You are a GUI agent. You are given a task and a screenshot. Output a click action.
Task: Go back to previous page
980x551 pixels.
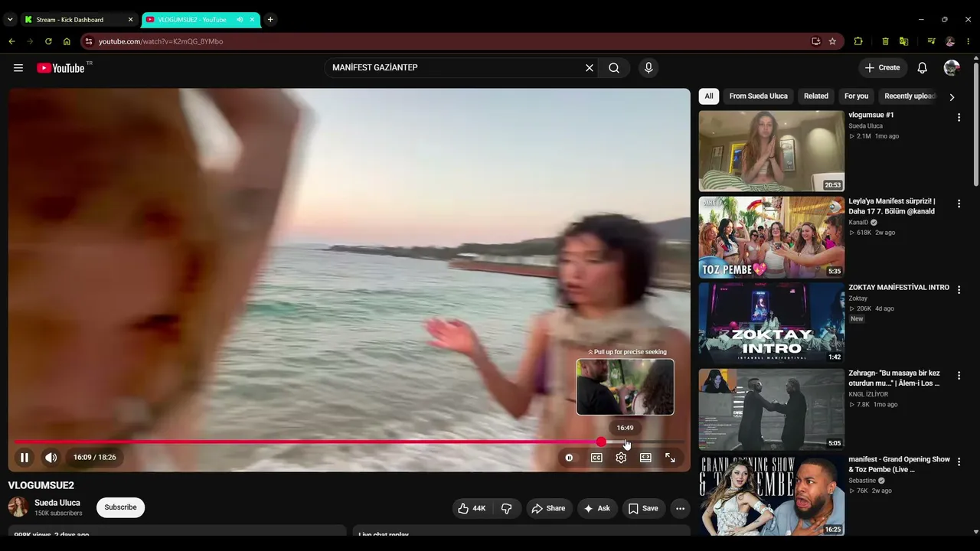pyautogui.click(x=11, y=41)
